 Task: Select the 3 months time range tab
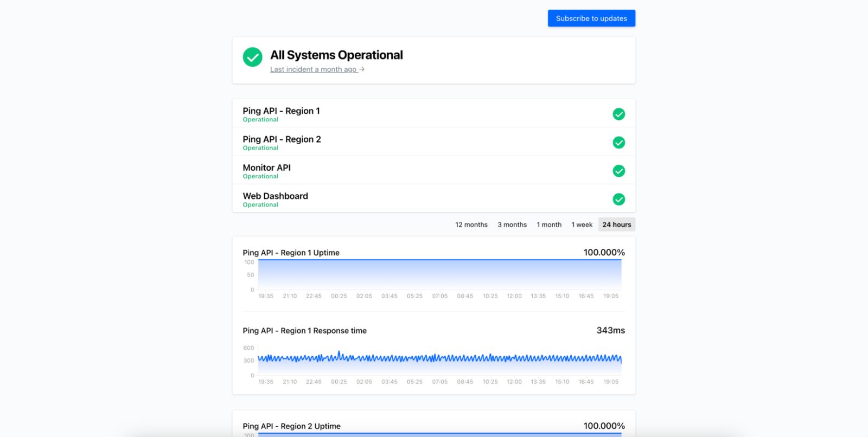point(512,224)
